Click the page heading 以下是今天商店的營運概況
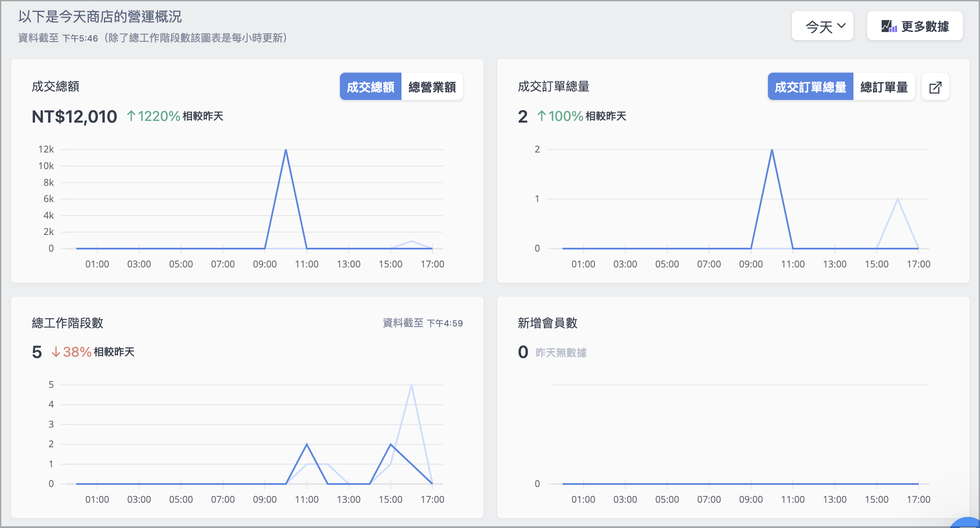The height and width of the screenshot is (528, 980). [x=100, y=17]
